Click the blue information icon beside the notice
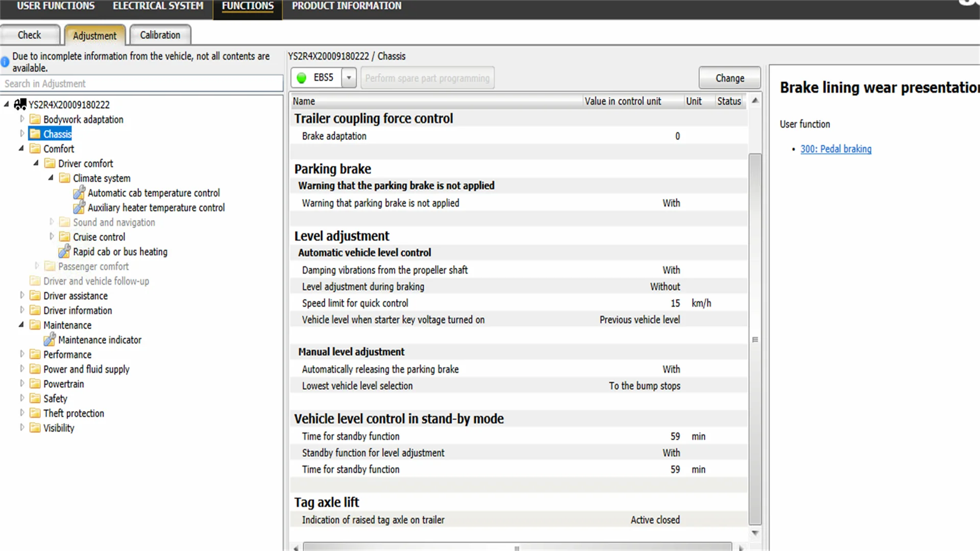The image size is (980, 551). tap(5, 62)
